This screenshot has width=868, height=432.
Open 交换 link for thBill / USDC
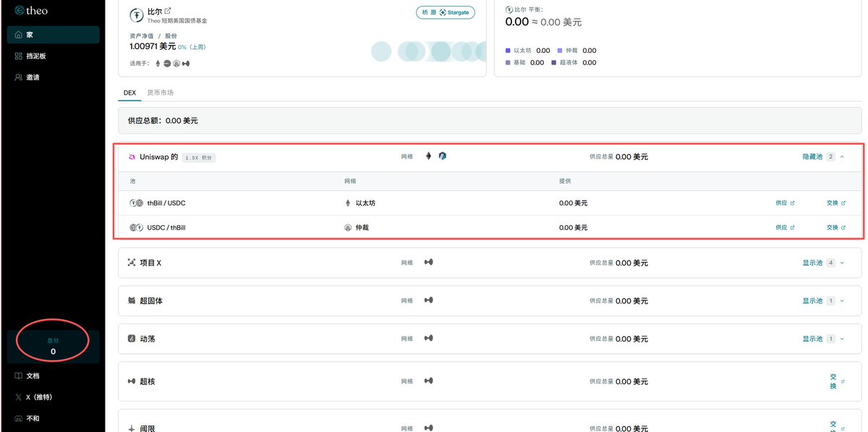click(836, 203)
